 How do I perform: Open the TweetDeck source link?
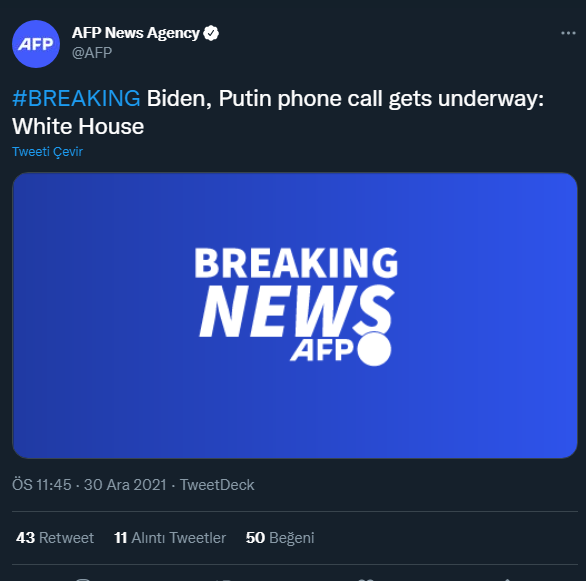217,485
